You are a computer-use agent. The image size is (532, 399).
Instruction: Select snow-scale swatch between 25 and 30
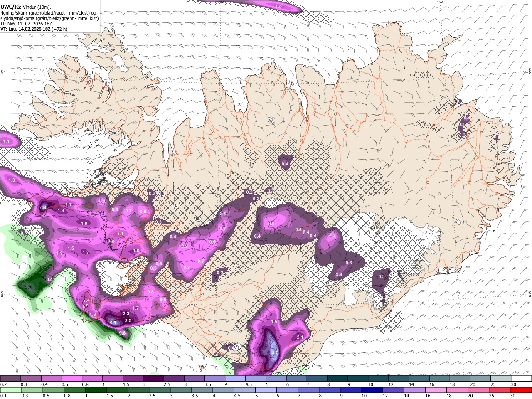coord(501,378)
